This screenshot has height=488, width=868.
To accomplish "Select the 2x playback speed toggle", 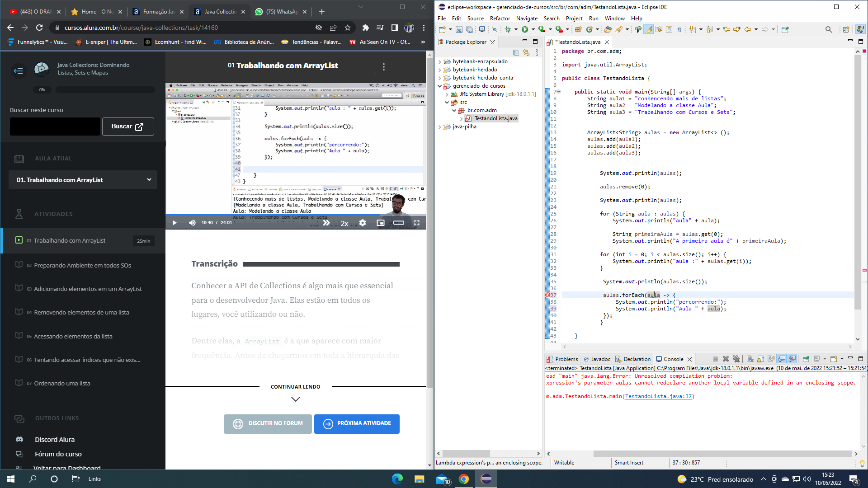I will (x=344, y=223).
